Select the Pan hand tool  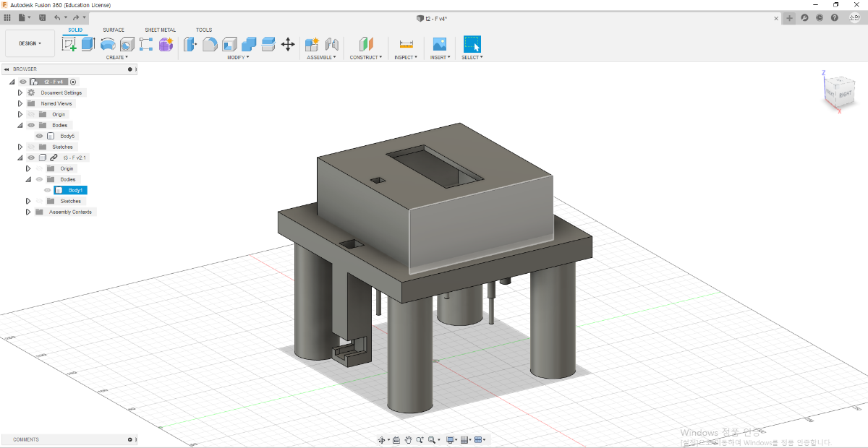(408, 439)
